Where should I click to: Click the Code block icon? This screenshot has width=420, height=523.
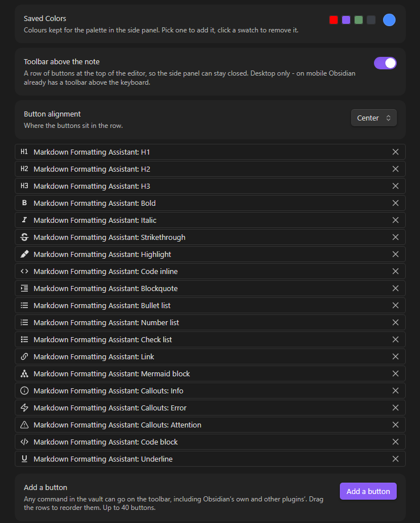[x=24, y=442]
